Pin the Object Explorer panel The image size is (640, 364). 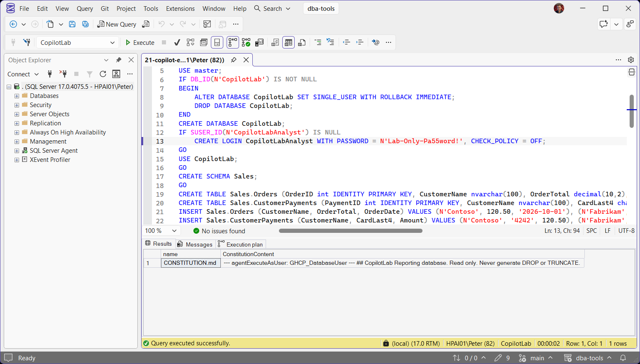(x=119, y=60)
